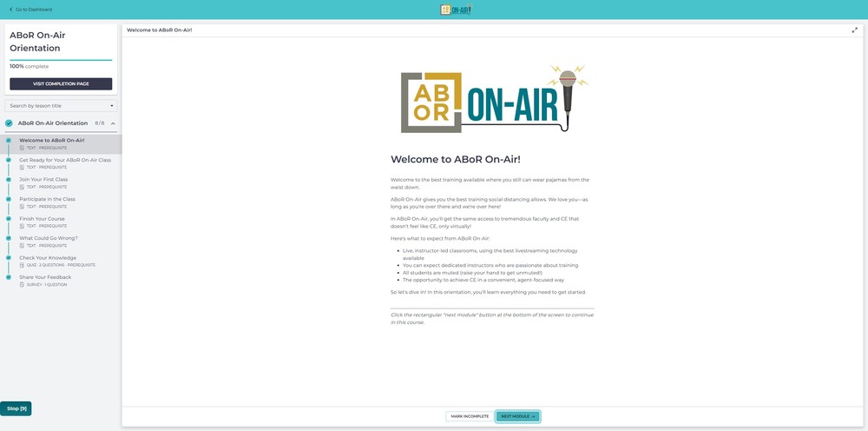Click ABoR On-Air Orientation section title
Screen dimensions: 868x431
pos(53,123)
